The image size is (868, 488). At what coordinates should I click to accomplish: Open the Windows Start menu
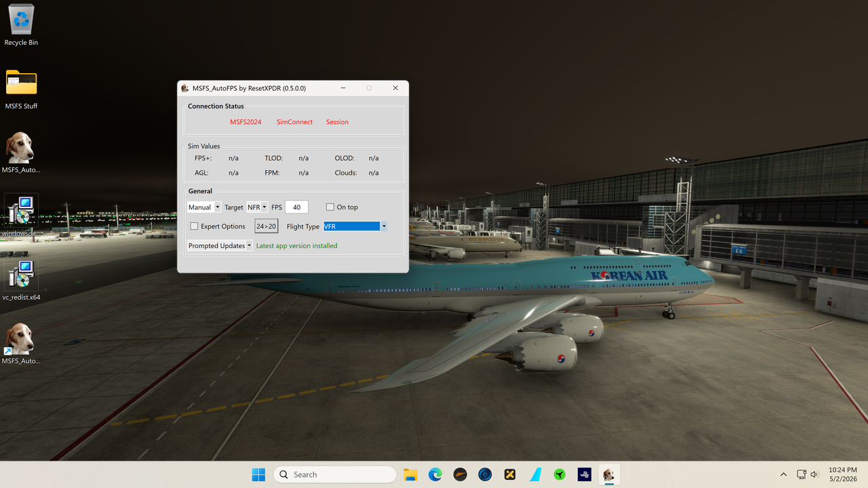tap(258, 474)
